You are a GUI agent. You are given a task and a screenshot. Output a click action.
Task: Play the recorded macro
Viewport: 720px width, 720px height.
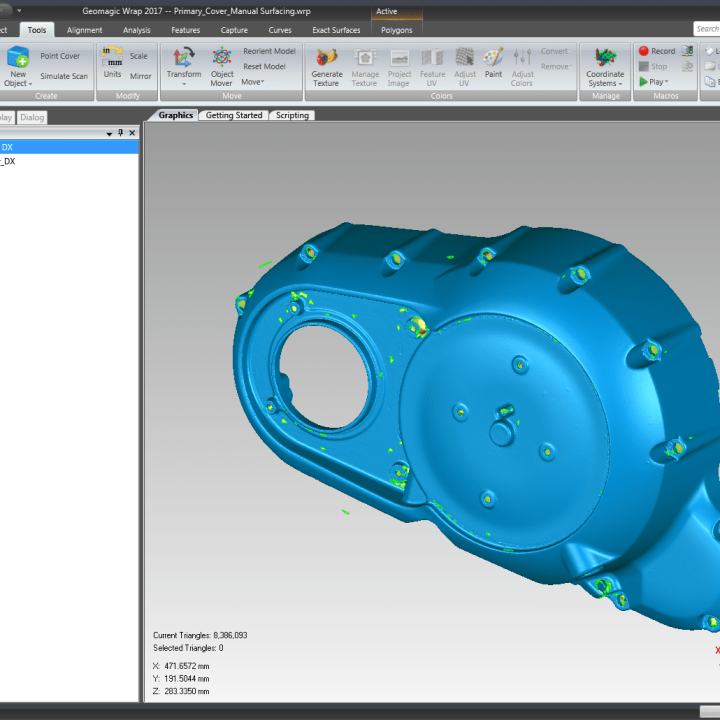coord(653,82)
